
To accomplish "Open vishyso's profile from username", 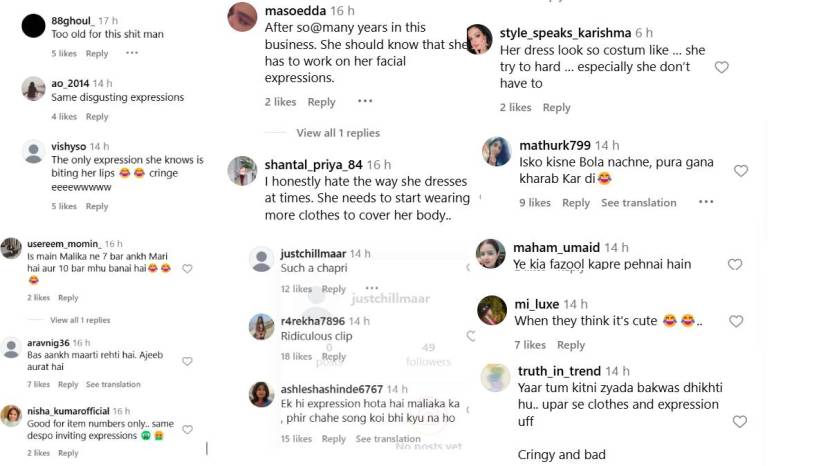I will [68, 146].
